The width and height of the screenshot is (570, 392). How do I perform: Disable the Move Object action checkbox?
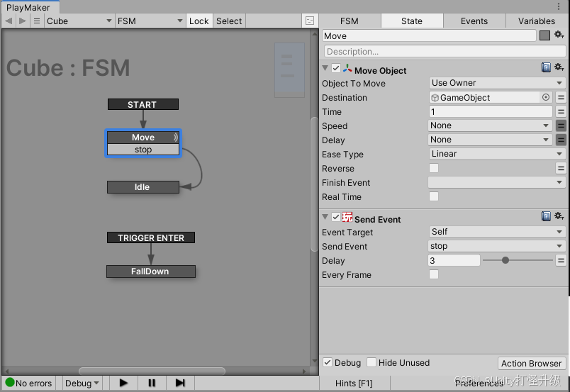(x=336, y=68)
